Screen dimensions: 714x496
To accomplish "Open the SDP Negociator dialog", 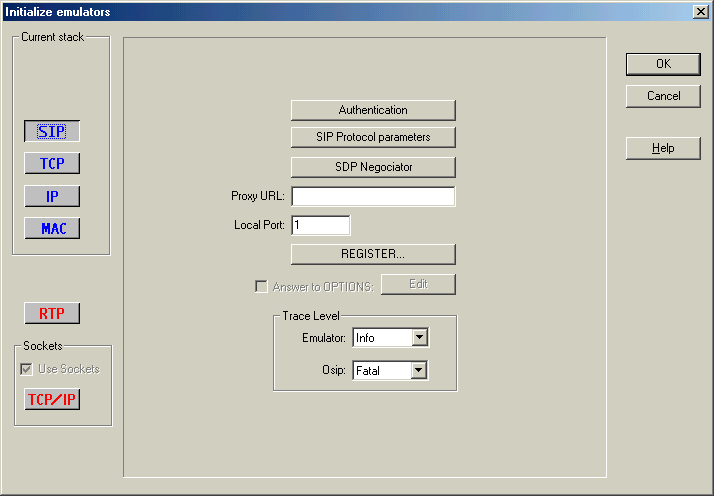I will (x=373, y=167).
